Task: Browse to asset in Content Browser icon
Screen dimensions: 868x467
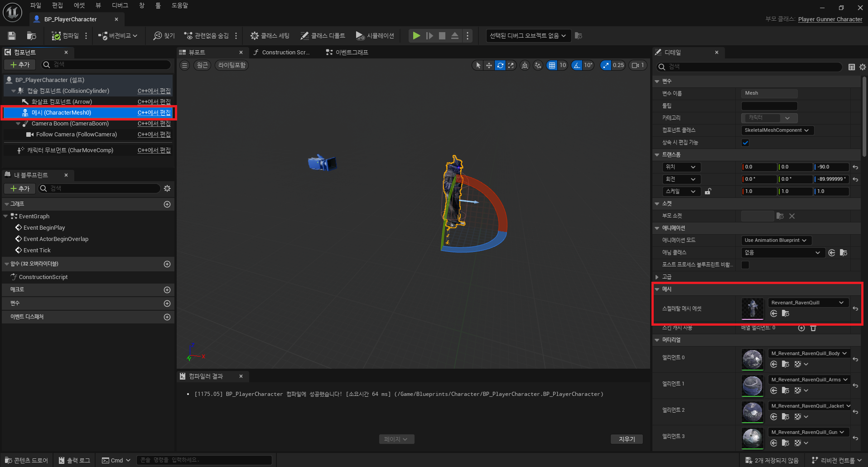Action: pos(31,36)
